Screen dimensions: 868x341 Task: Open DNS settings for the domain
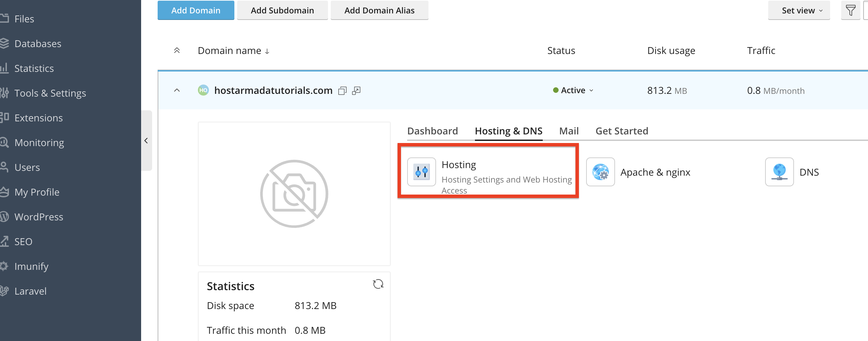(x=809, y=172)
